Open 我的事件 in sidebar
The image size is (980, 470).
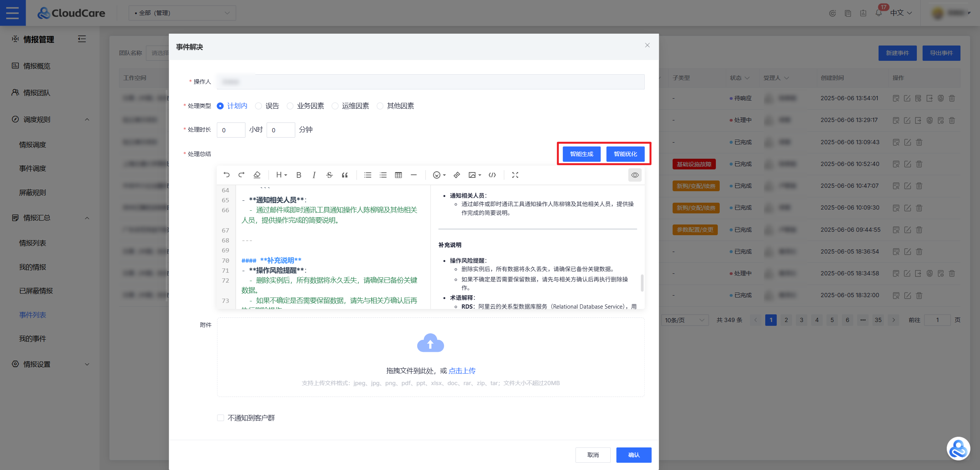click(x=33, y=338)
